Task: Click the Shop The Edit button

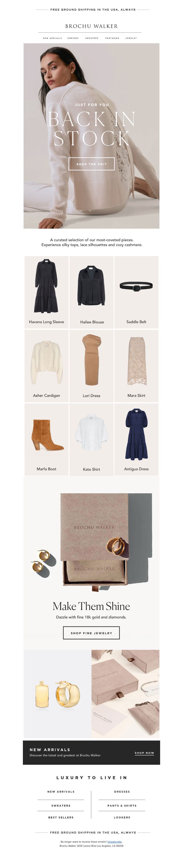Action: click(x=91, y=164)
